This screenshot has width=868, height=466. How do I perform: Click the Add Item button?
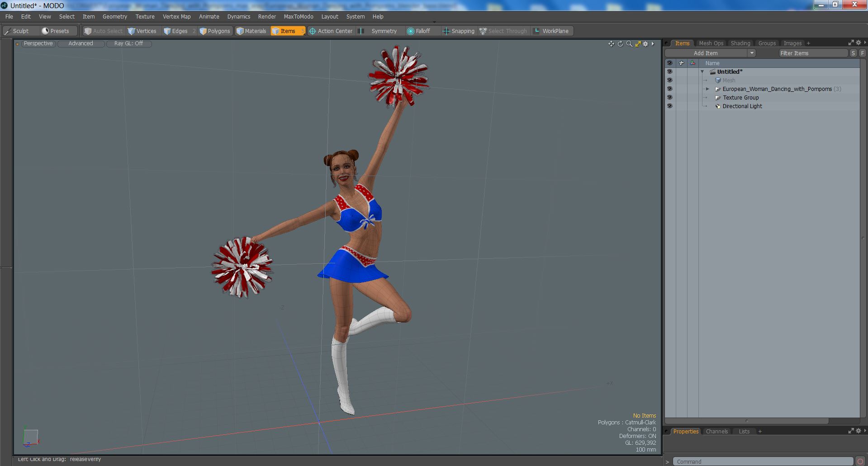706,53
